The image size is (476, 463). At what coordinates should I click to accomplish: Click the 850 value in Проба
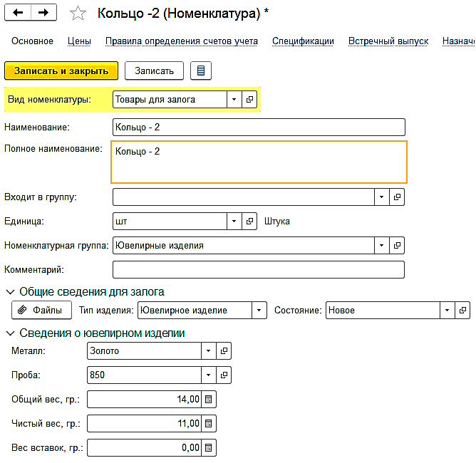pyautogui.click(x=97, y=375)
